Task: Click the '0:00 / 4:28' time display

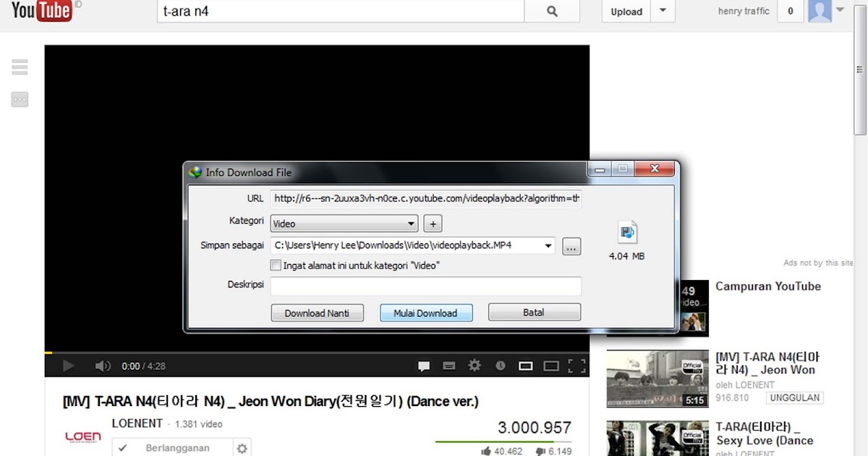Action: 143,366
